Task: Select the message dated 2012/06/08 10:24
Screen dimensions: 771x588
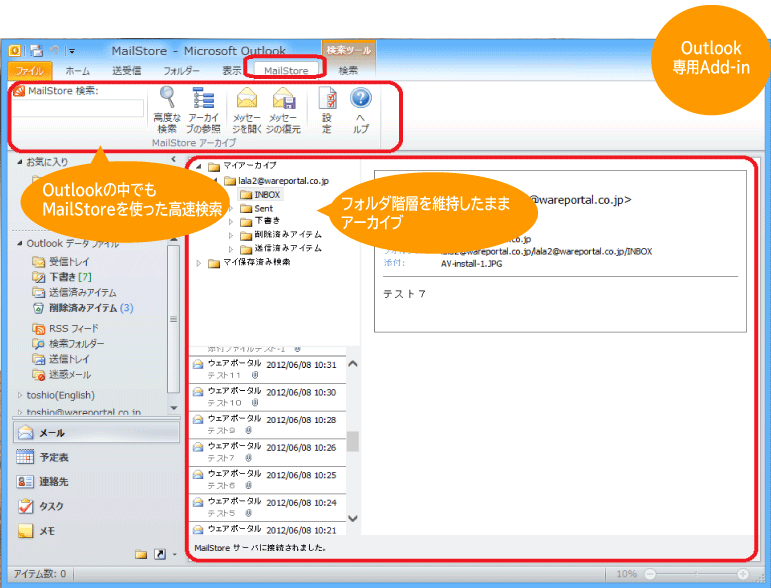Action: [x=268, y=507]
